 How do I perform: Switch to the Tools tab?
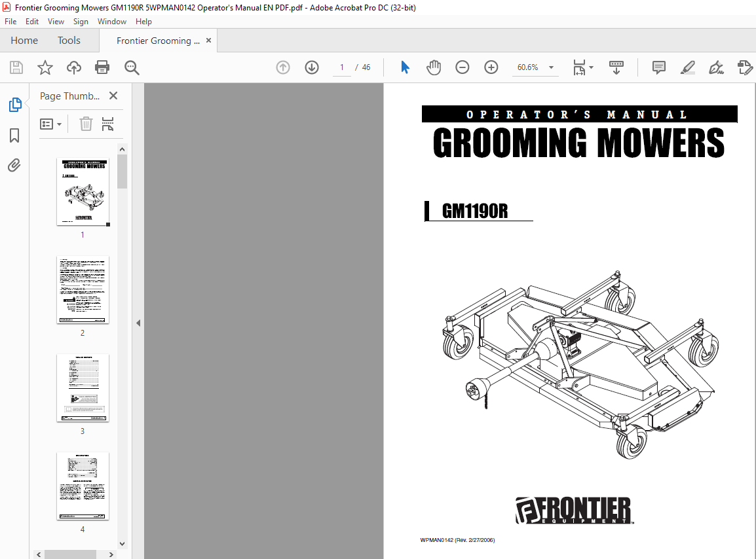click(x=69, y=41)
